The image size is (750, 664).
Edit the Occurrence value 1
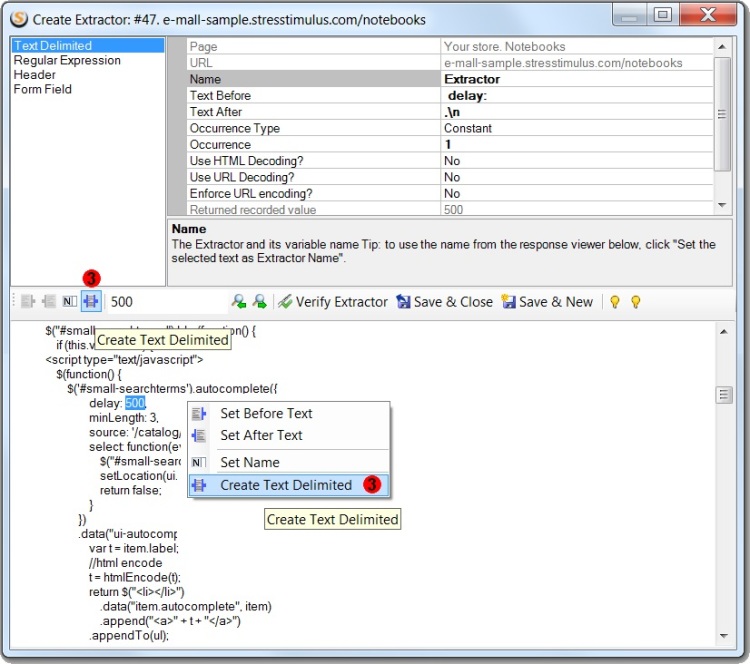point(577,144)
